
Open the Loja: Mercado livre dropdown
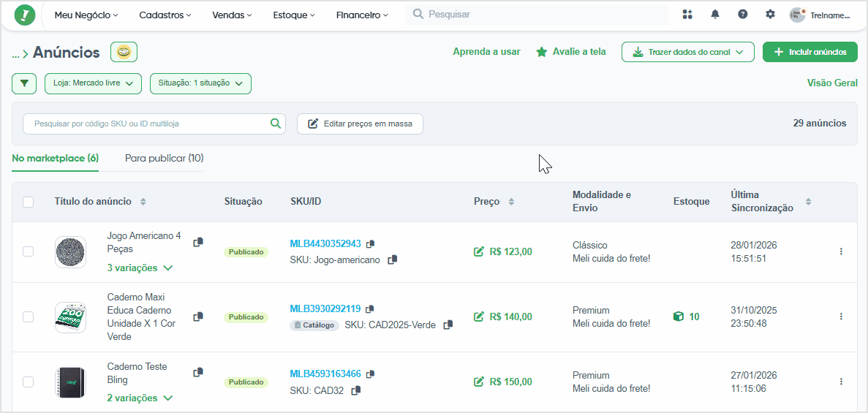(x=93, y=83)
